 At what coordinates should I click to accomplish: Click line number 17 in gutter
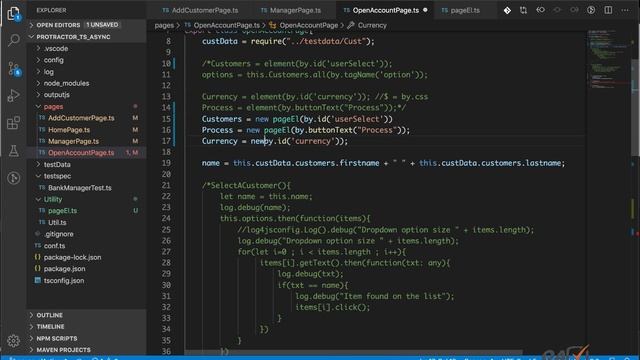tap(166, 141)
